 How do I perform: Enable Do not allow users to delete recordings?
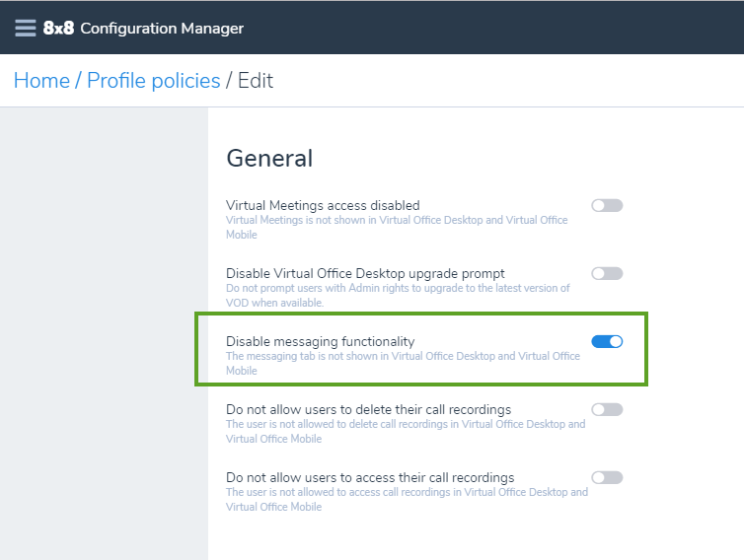pyautogui.click(x=607, y=410)
